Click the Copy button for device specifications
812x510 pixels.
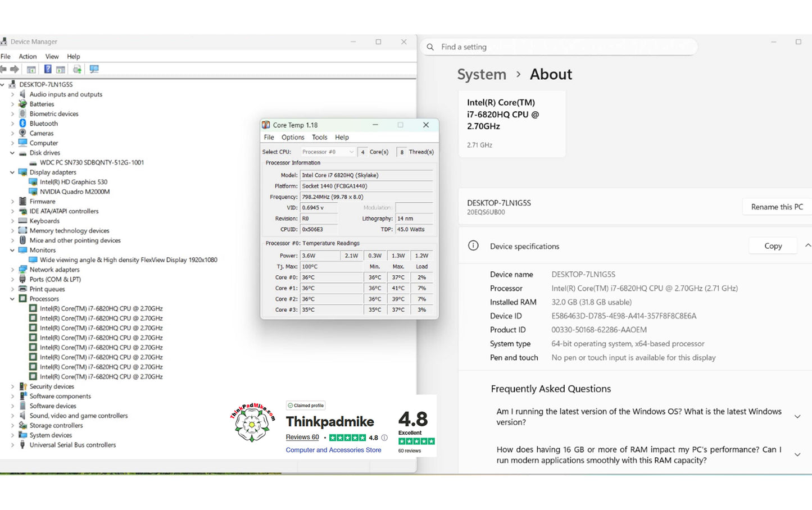tap(773, 246)
